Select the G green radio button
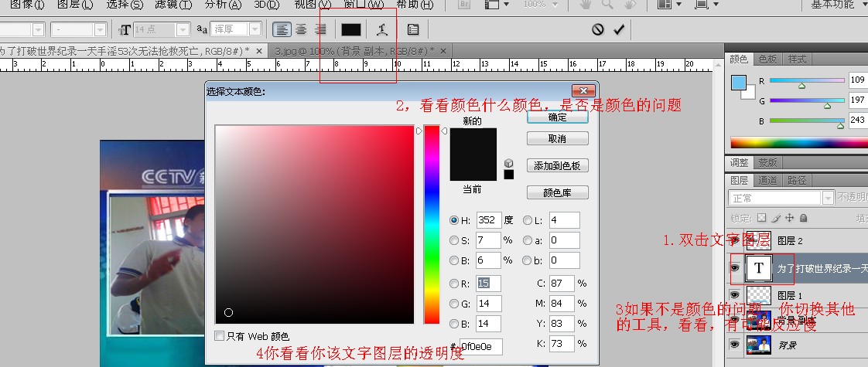This screenshot has width=868, height=367. click(454, 304)
